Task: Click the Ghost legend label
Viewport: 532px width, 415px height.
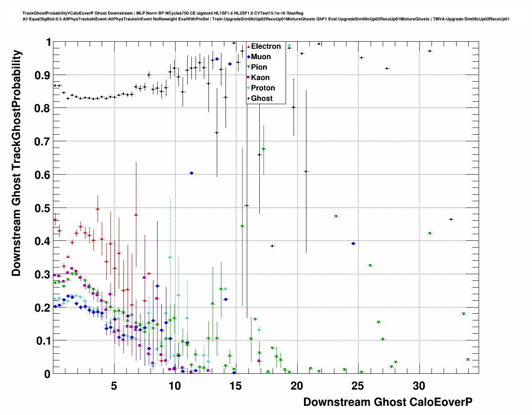Action: (x=261, y=98)
